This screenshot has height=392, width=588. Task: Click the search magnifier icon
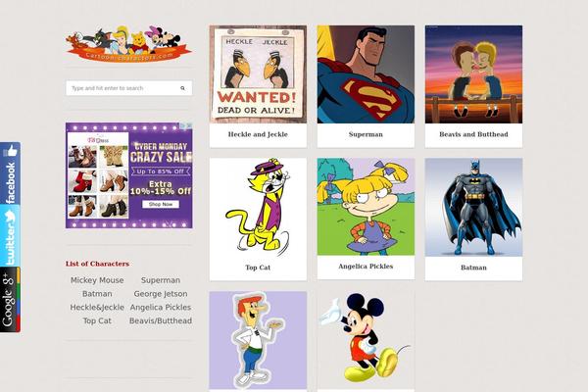[x=182, y=88]
